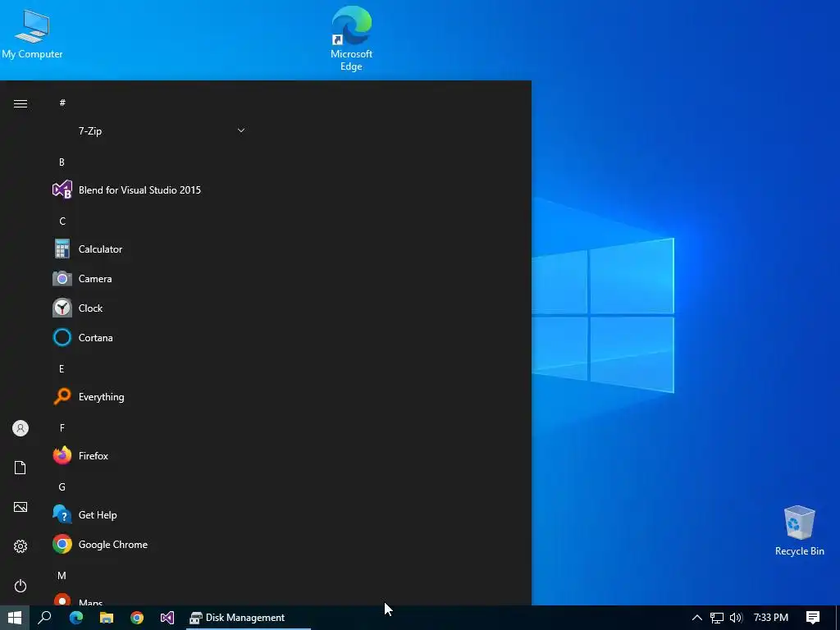Image resolution: width=840 pixels, height=630 pixels.
Task: Launch Google Chrome from the app list
Action: [152, 545]
